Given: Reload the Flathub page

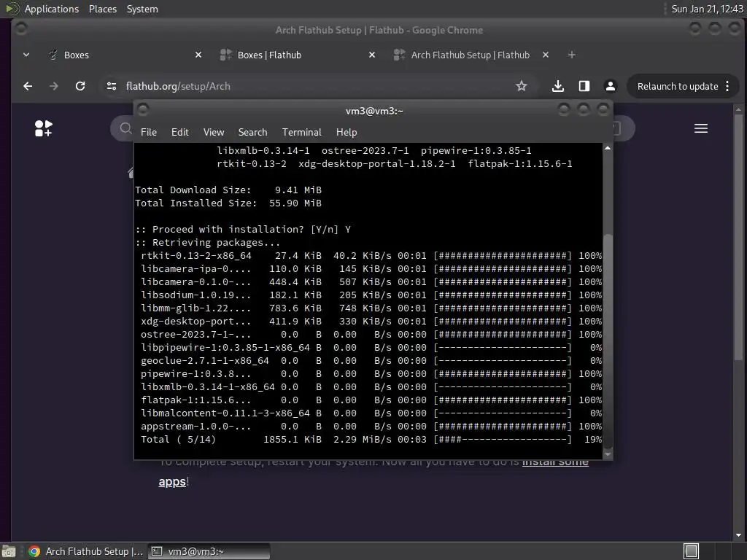Looking at the screenshot, I should click(x=80, y=86).
